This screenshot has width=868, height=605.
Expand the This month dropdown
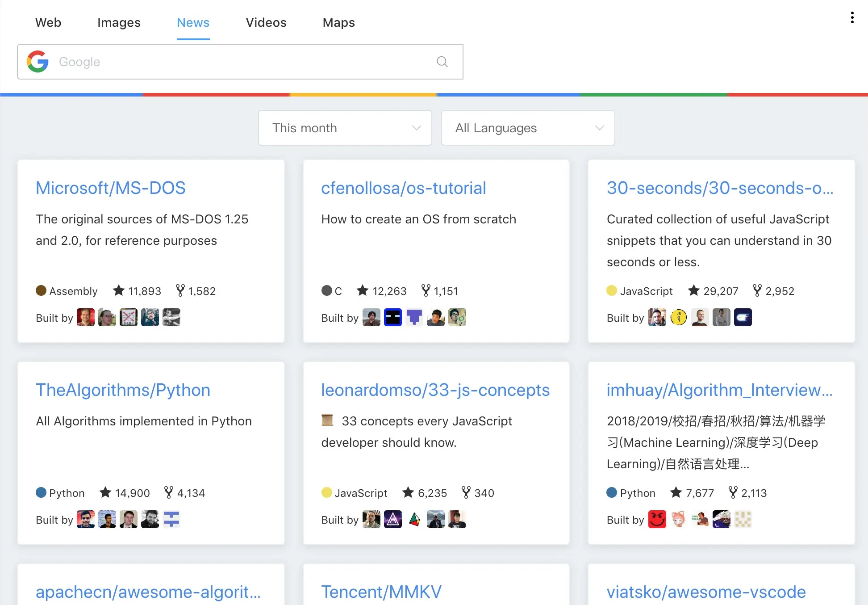[x=345, y=128]
